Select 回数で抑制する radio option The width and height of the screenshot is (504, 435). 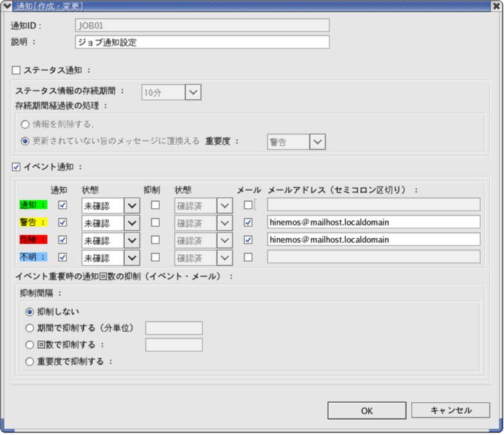pyautogui.click(x=30, y=345)
